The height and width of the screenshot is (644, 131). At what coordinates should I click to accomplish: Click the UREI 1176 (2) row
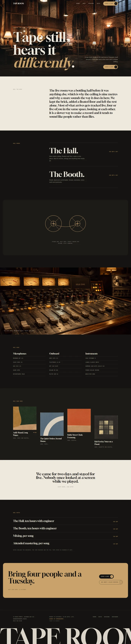[x=65, y=358]
